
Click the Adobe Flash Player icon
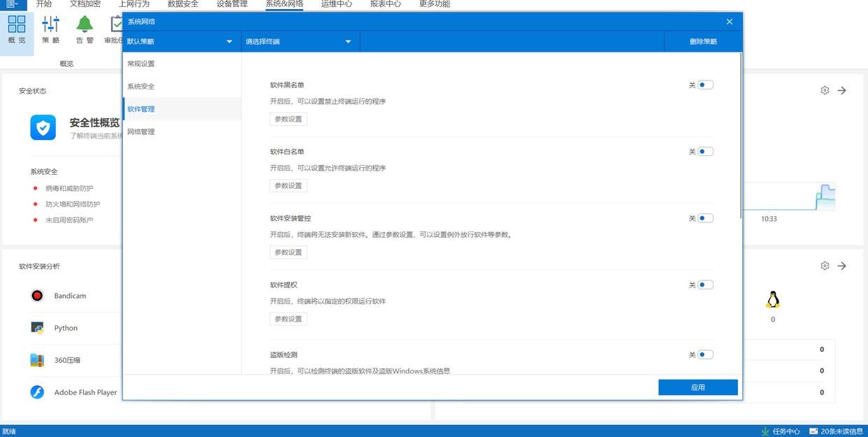37,392
